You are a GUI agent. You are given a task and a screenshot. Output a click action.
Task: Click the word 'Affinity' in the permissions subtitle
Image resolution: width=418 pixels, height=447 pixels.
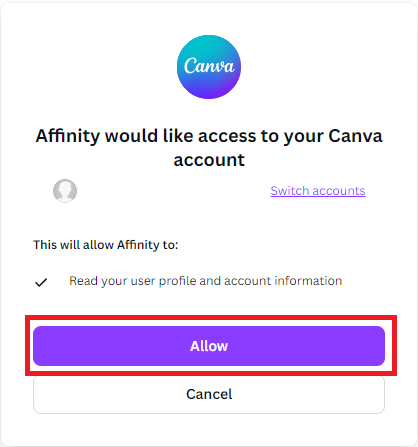point(138,245)
